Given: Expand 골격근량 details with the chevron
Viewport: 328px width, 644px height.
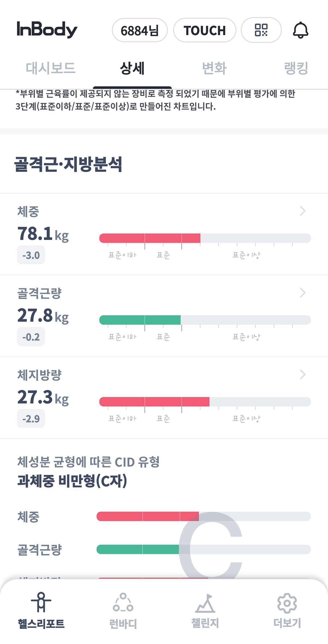Looking at the screenshot, I should (x=302, y=293).
